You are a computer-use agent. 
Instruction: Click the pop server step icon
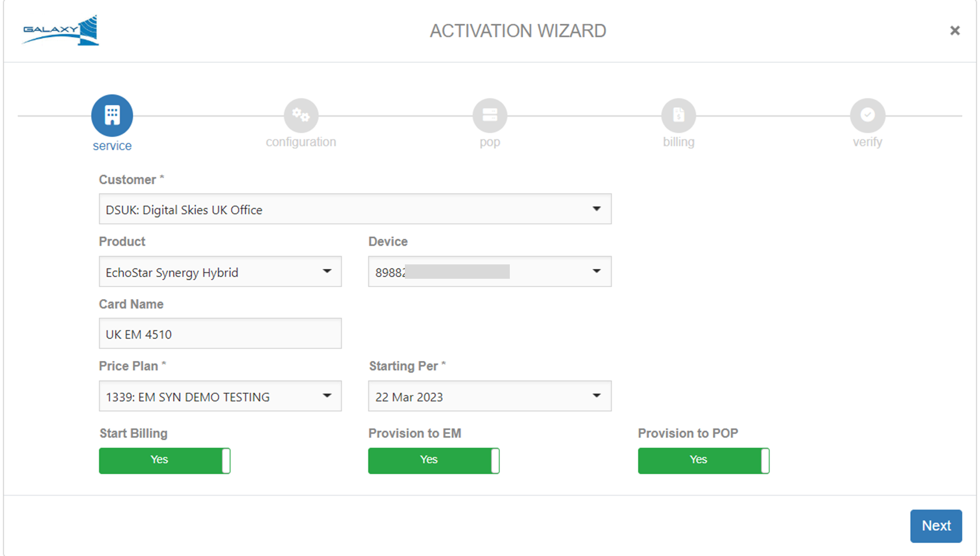pyautogui.click(x=490, y=115)
